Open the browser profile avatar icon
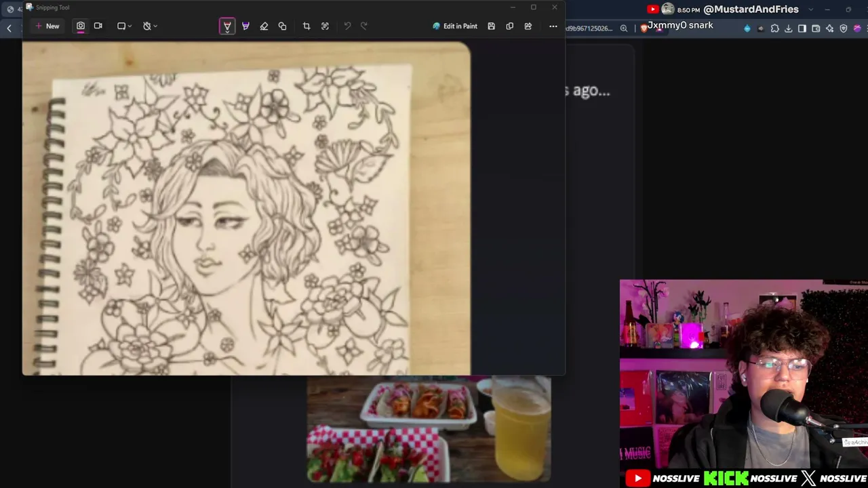The width and height of the screenshot is (868, 488). click(x=858, y=28)
